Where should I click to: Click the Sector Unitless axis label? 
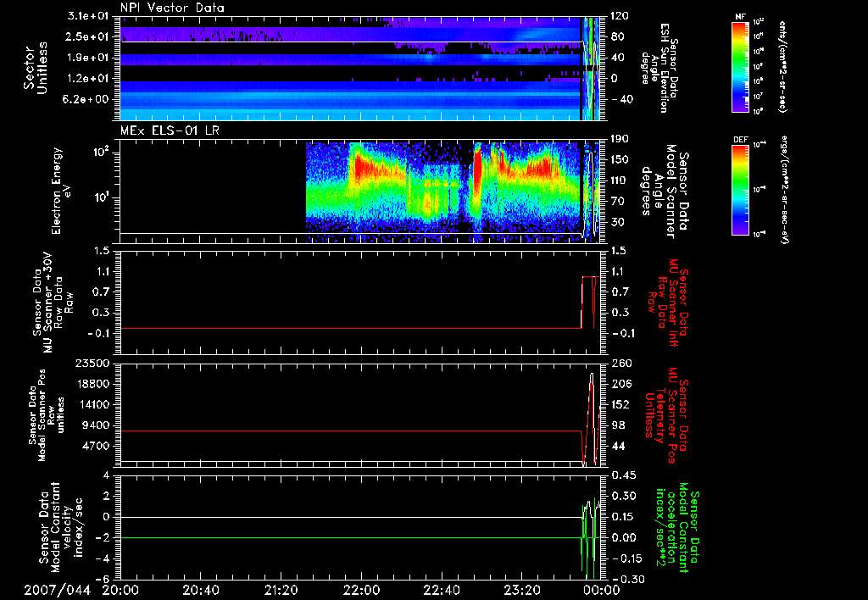(34, 69)
